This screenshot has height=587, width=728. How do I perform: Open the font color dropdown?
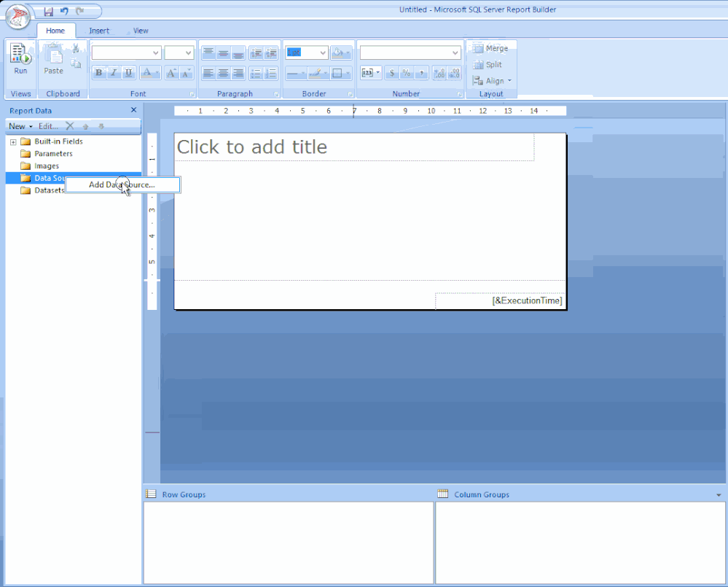(150, 73)
